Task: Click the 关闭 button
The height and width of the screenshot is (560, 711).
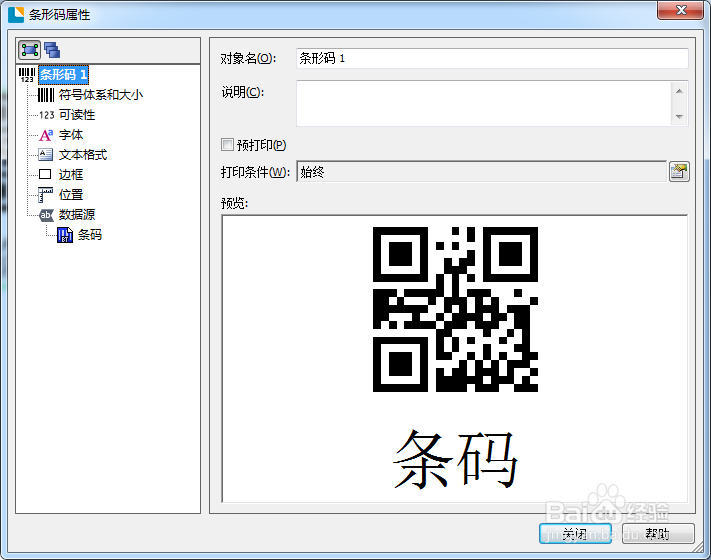Action: [575, 534]
